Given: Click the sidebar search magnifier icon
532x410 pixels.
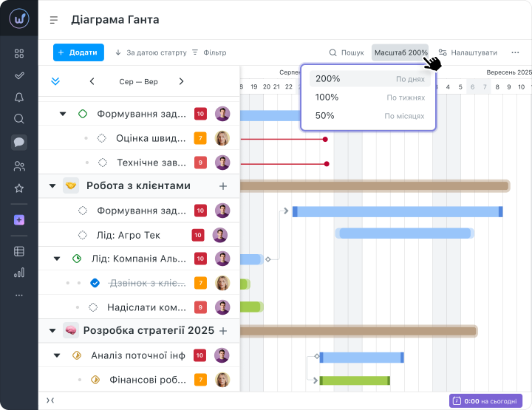Looking at the screenshot, I should [x=19, y=119].
